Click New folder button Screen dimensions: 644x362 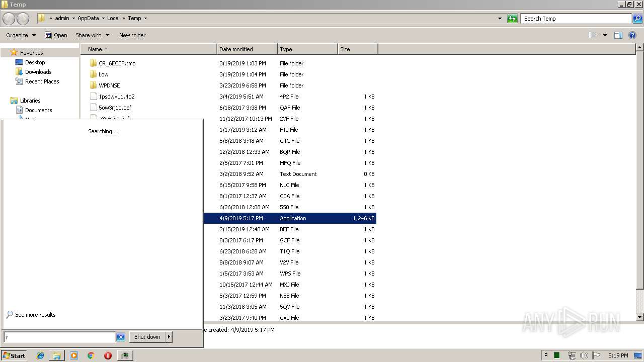coord(132,35)
